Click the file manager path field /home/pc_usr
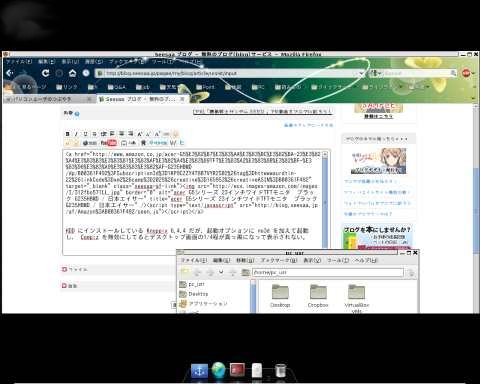Viewport: 480px width, 384px height. pos(328,272)
